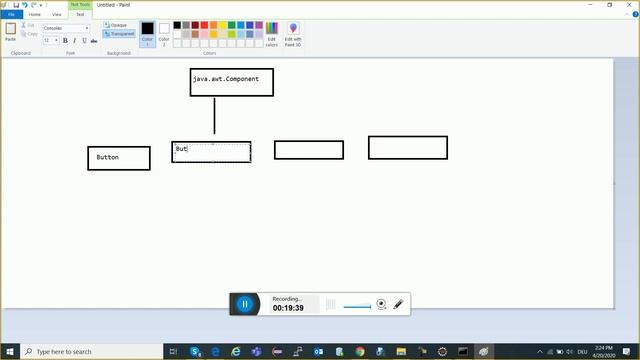Screen dimensions: 640x360
Task: Click the volume icon in the system tray
Action: (569, 351)
